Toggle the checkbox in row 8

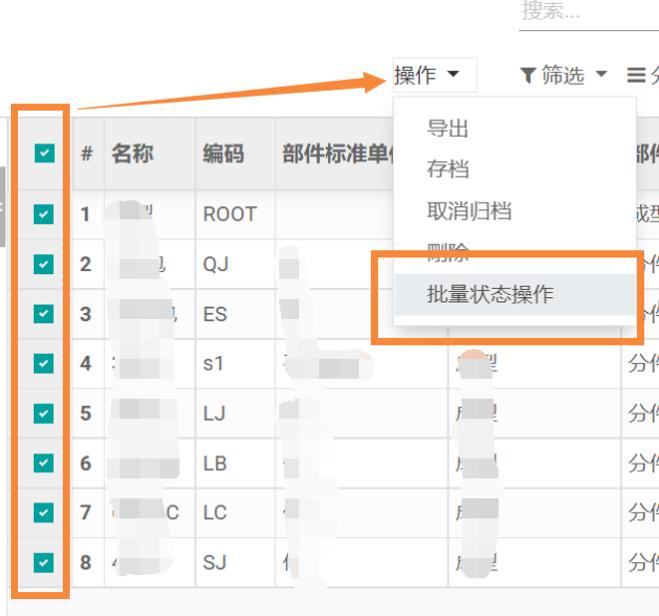[44, 562]
